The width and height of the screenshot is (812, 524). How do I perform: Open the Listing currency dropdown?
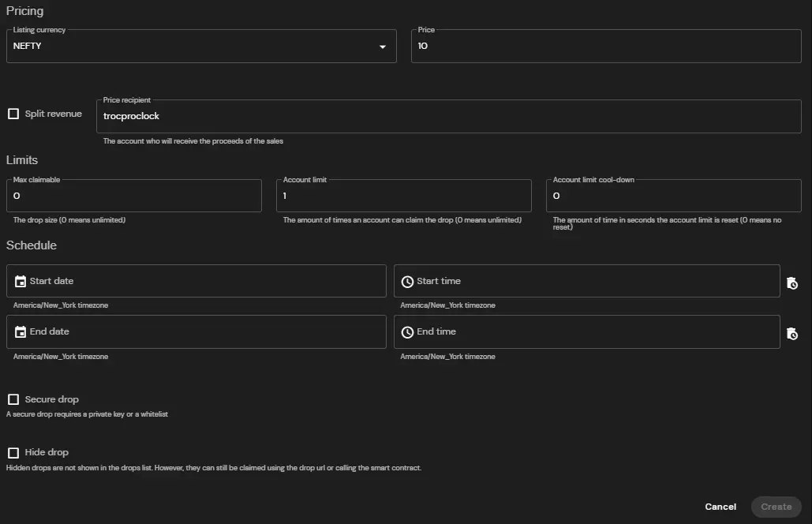(201, 46)
